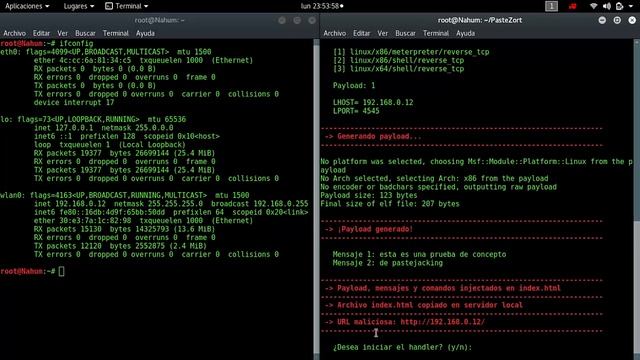Screen dimensions: 640x360
Task: Open Archivo menu in root@Nahum: ~ window
Action: 14,33
